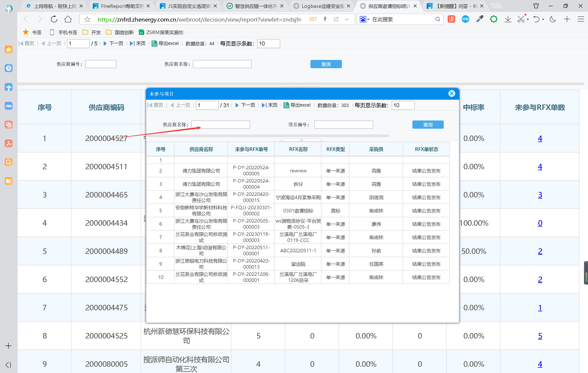
Task: Open the scissors tool dropdown arrow
Action: [x=528, y=19]
